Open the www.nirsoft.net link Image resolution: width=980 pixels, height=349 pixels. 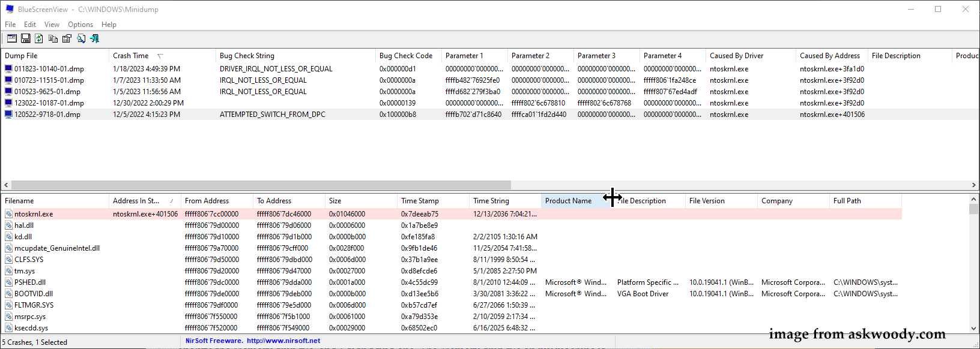tap(283, 341)
